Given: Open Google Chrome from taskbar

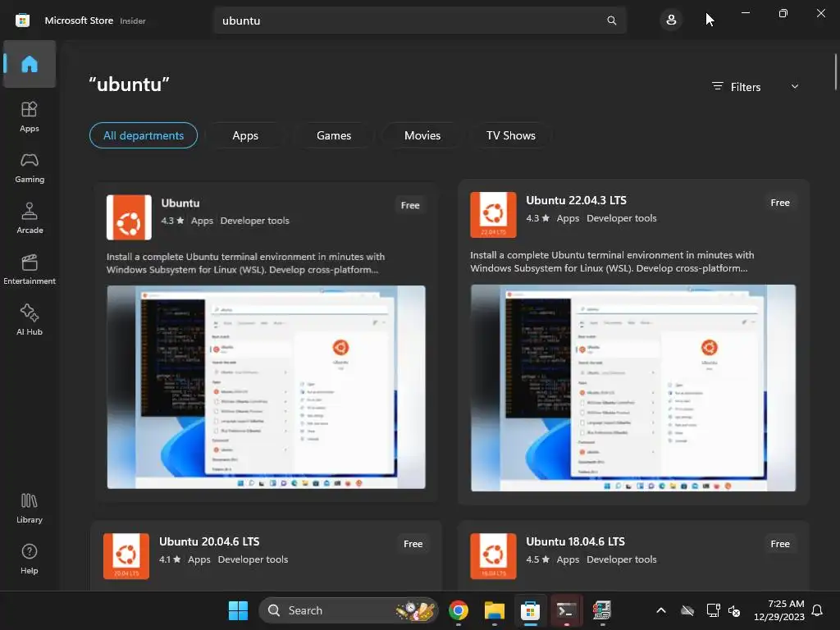Looking at the screenshot, I should pyautogui.click(x=458, y=610).
